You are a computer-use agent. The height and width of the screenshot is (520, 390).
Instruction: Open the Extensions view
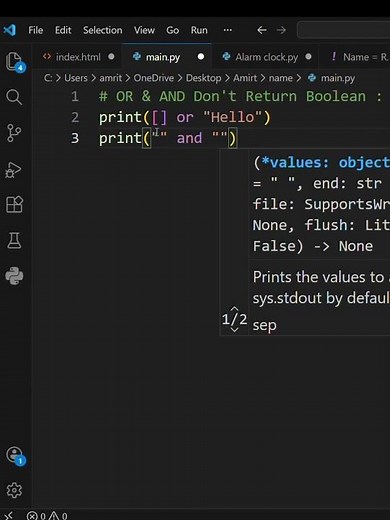[14, 204]
